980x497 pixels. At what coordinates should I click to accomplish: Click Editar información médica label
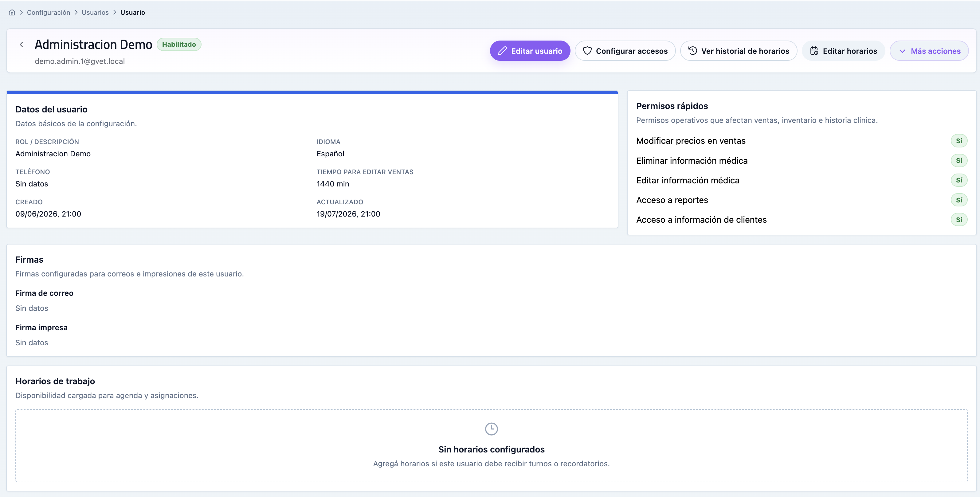click(688, 180)
